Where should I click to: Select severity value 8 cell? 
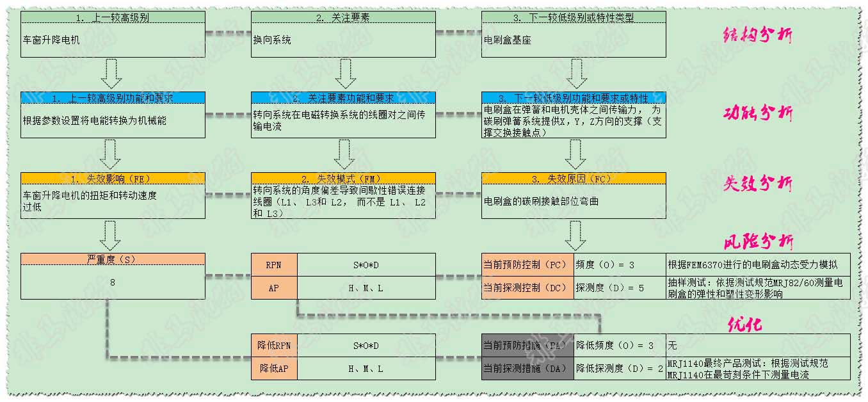tap(113, 282)
